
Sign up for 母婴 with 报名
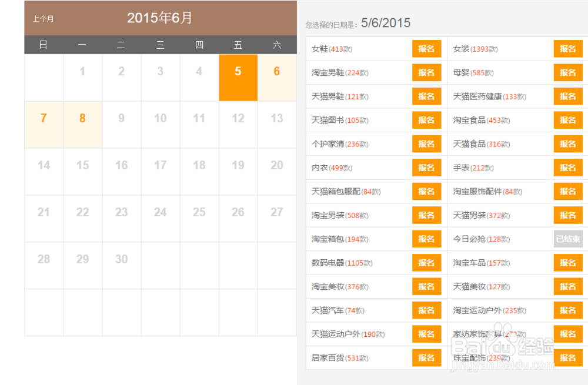(x=568, y=73)
